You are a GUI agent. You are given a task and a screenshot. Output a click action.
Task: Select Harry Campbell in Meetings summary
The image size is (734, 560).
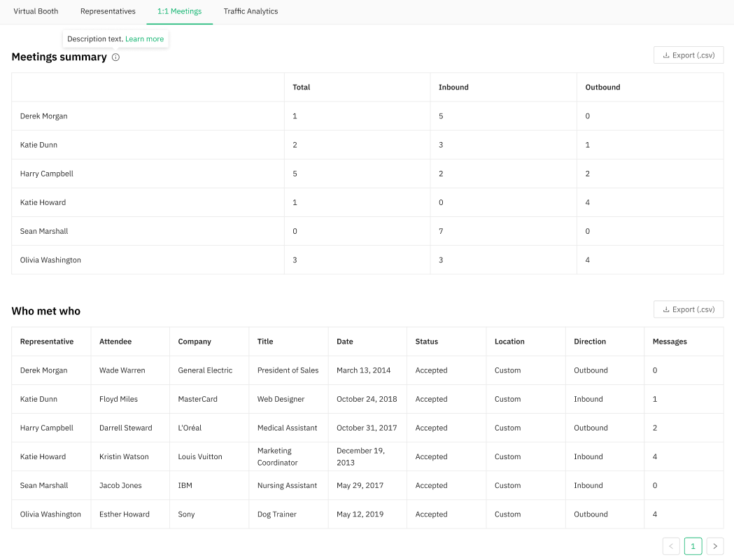[46, 174]
